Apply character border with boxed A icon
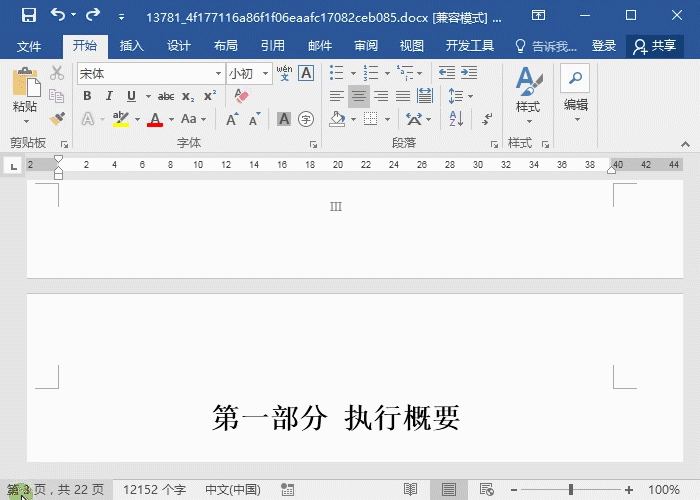This screenshot has width=700, height=500. 306,73
